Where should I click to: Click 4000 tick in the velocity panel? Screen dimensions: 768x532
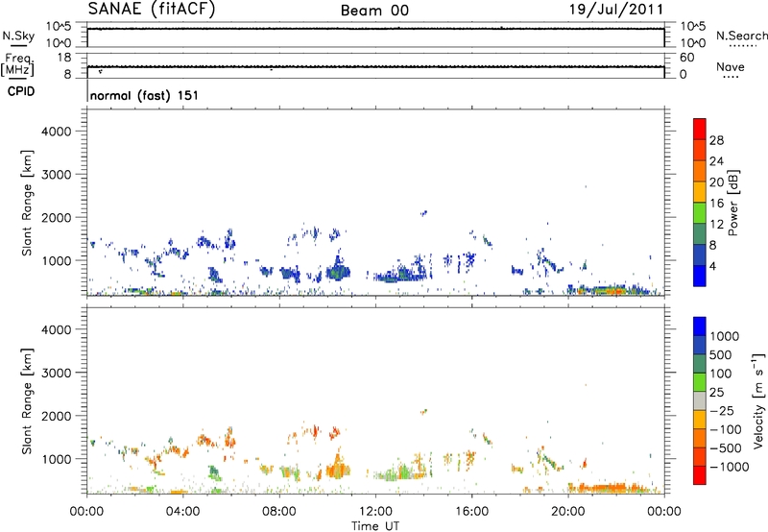click(56, 329)
